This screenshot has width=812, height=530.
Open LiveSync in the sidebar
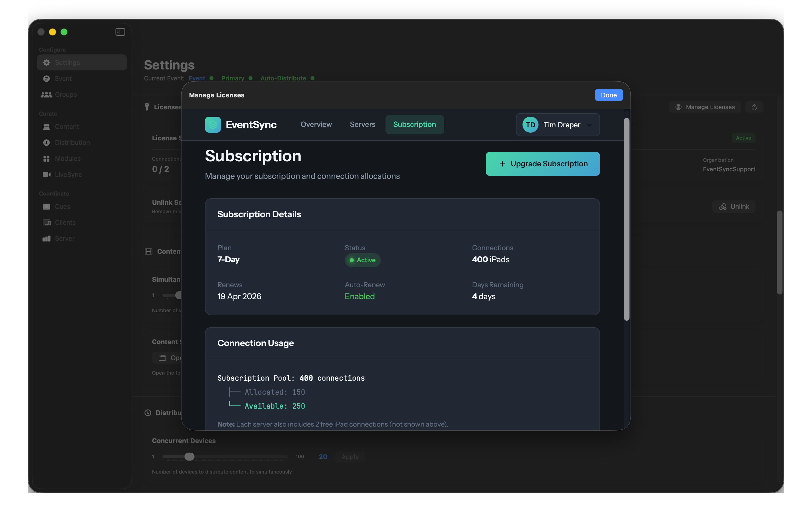point(82,175)
